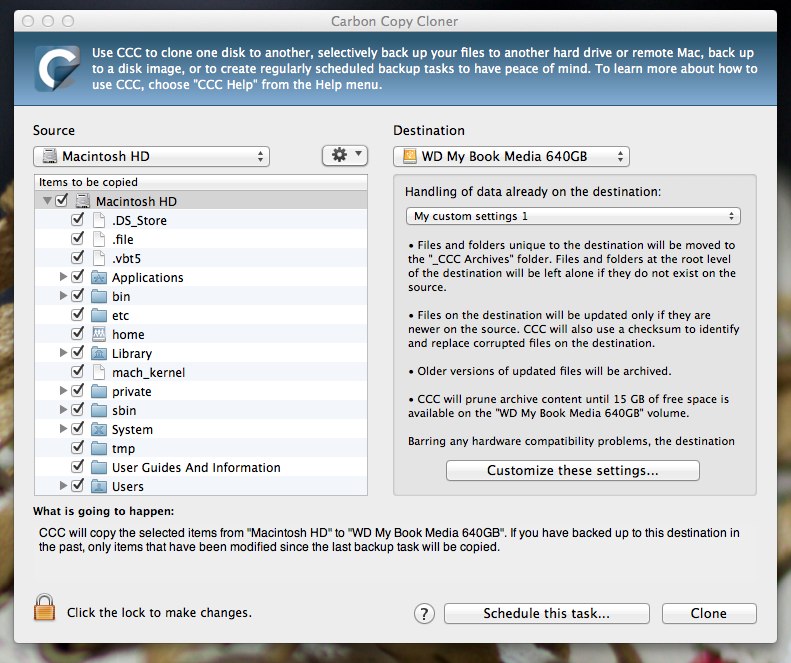Click Customize these settings button

click(x=573, y=470)
